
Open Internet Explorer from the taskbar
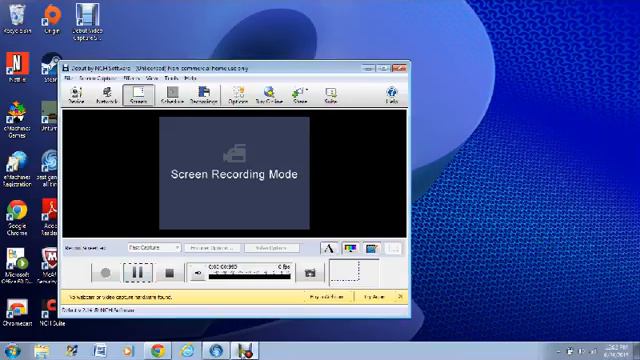pos(187,351)
